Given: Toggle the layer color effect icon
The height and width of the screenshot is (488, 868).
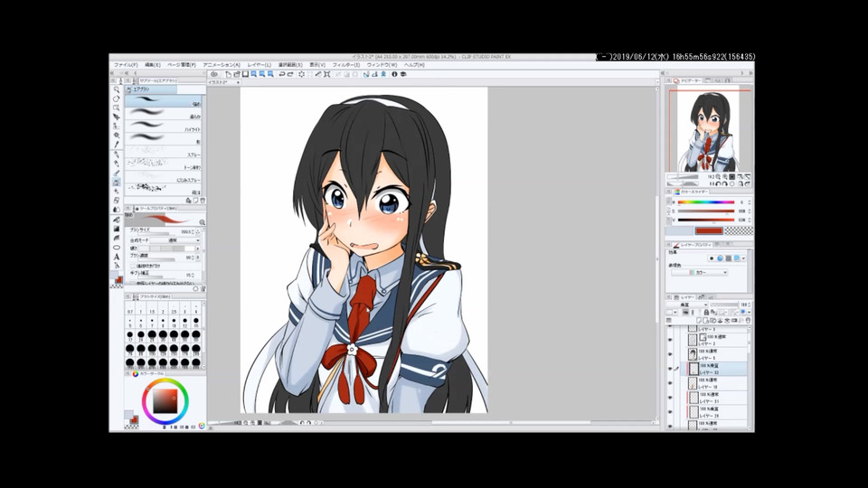Looking at the screenshot, I should (x=737, y=258).
